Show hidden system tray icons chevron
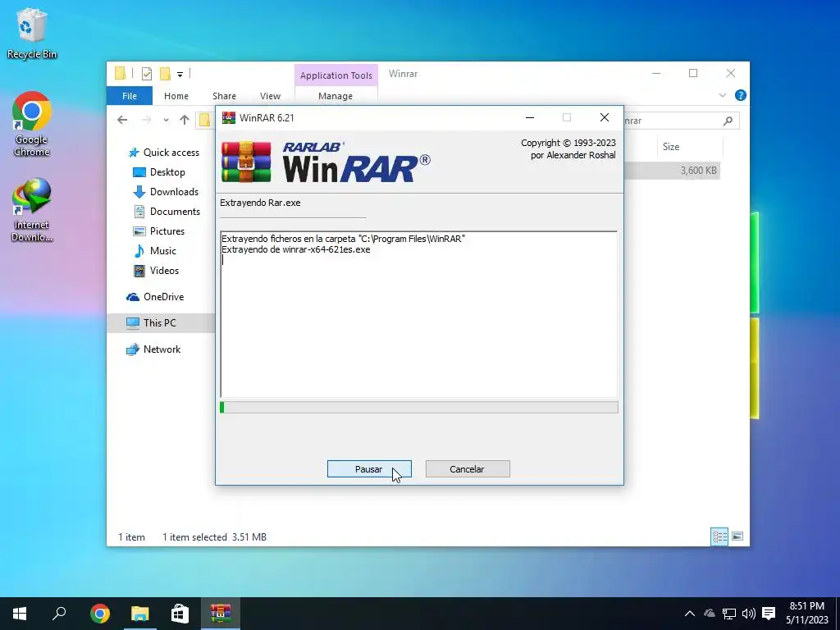The image size is (840, 630). point(689,614)
